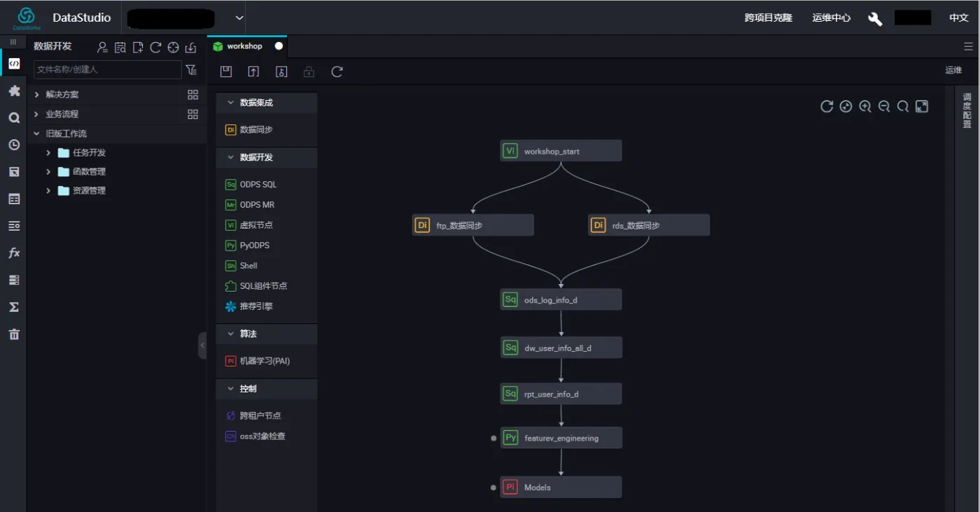The width and height of the screenshot is (980, 512).
Task: Refresh the 数据开发 file tree
Action: coord(155,48)
